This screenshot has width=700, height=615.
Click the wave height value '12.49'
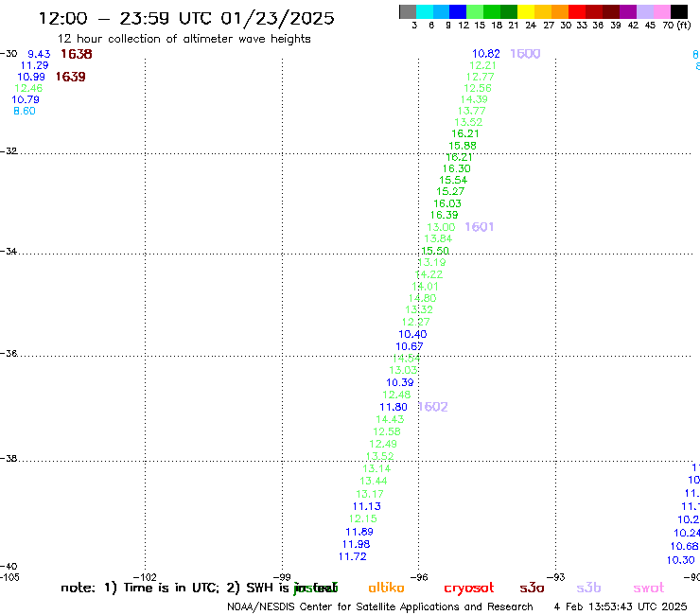point(383,444)
